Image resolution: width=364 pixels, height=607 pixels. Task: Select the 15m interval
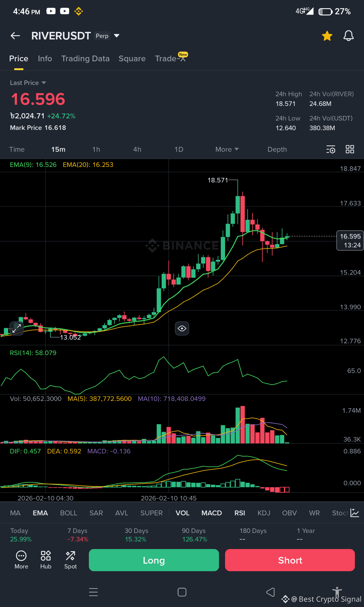pos(58,149)
